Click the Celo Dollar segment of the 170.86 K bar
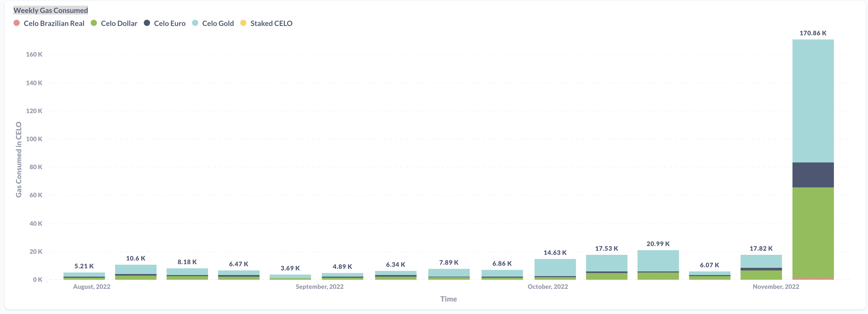Screen dimensions: 868x314 pos(813,233)
